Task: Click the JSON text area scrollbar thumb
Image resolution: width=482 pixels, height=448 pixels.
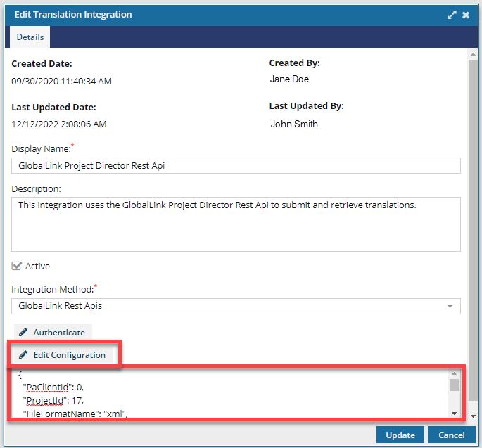Action: click(454, 385)
